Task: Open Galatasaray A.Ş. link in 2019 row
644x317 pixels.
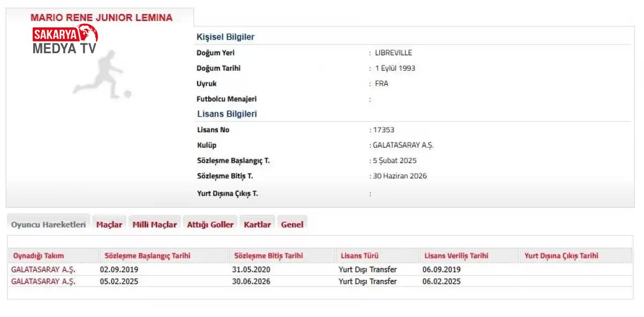Action: [43, 270]
